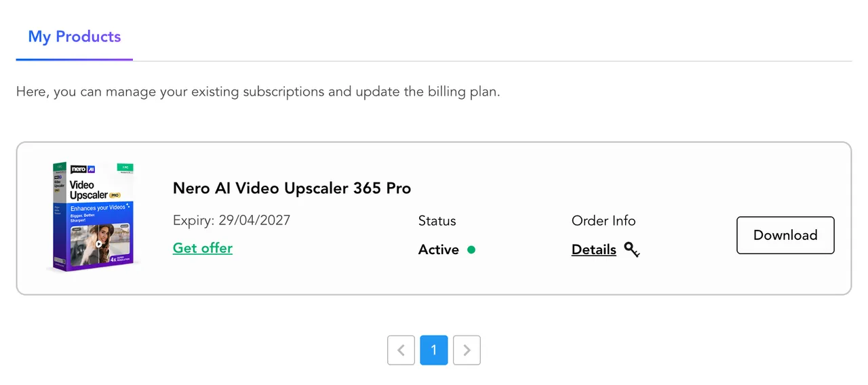
Task: Go to the previous page arrow
Action: click(401, 350)
